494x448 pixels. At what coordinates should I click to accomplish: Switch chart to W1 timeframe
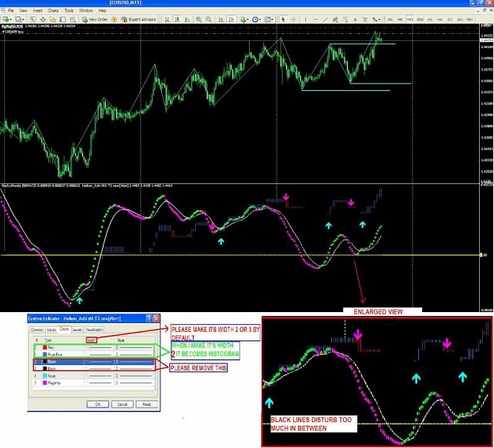click(460, 20)
